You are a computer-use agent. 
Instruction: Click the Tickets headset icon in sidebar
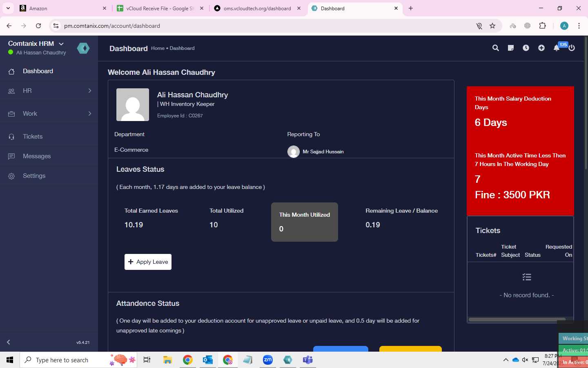pos(11,137)
